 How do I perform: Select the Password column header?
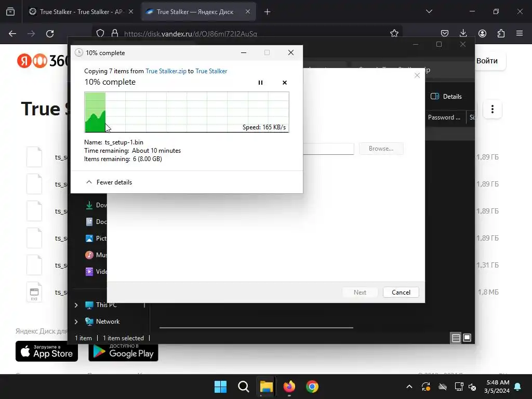(x=444, y=117)
